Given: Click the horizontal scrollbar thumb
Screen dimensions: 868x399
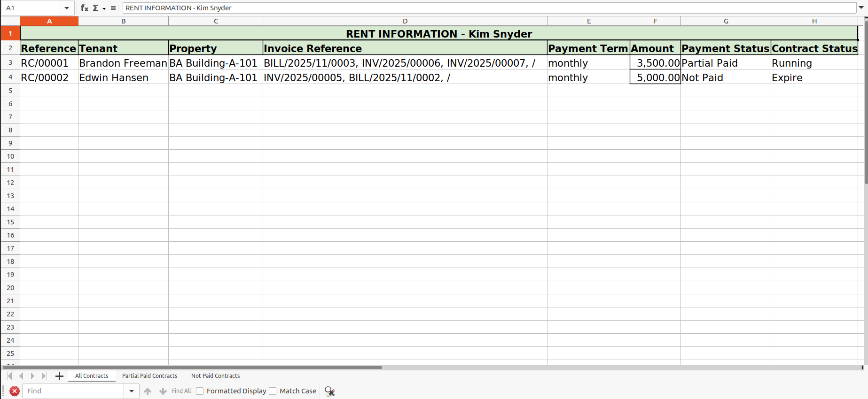Looking at the screenshot, I should pos(192,368).
